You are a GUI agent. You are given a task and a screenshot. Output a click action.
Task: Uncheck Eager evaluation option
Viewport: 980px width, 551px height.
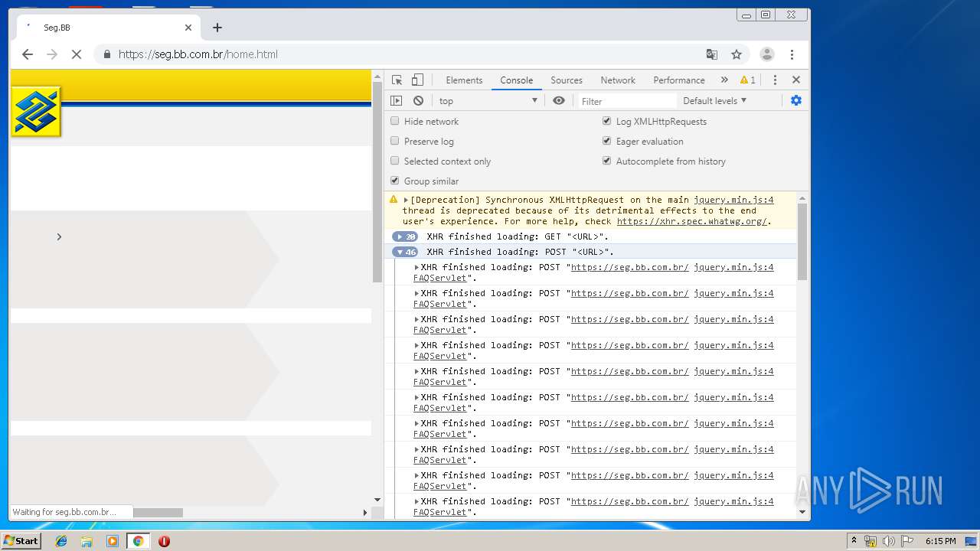(607, 141)
